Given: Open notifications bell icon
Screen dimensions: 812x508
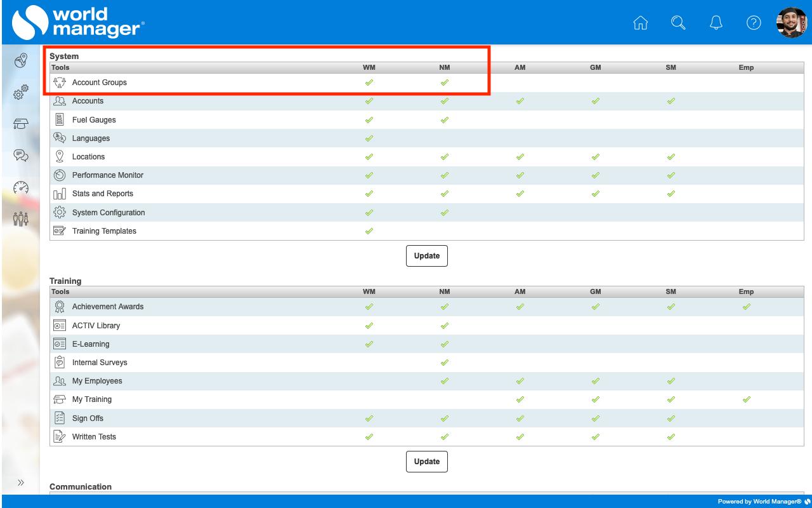Looking at the screenshot, I should pyautogui.click(x=716, y=23).
